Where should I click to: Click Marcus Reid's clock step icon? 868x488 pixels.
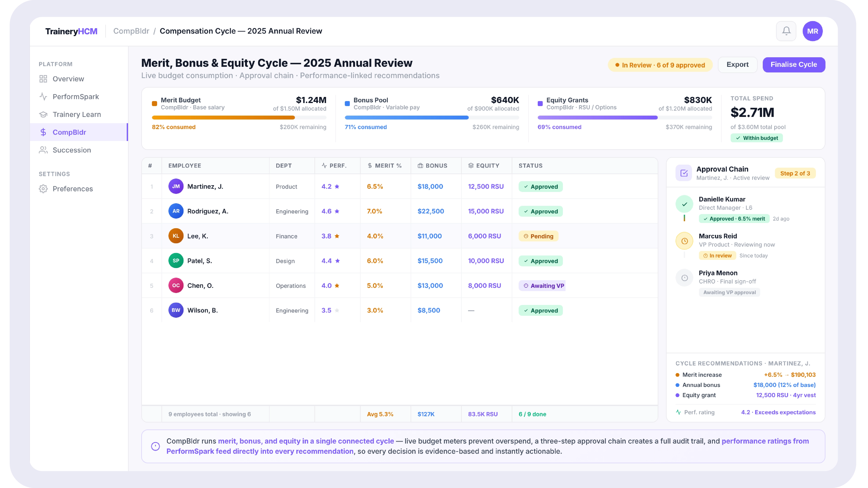click(x=684, y=241)
